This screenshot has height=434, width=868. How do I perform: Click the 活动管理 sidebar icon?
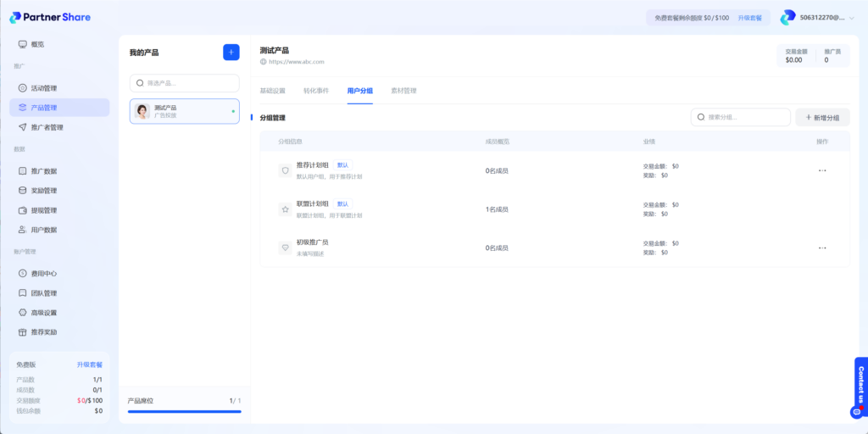coord(23,88)
